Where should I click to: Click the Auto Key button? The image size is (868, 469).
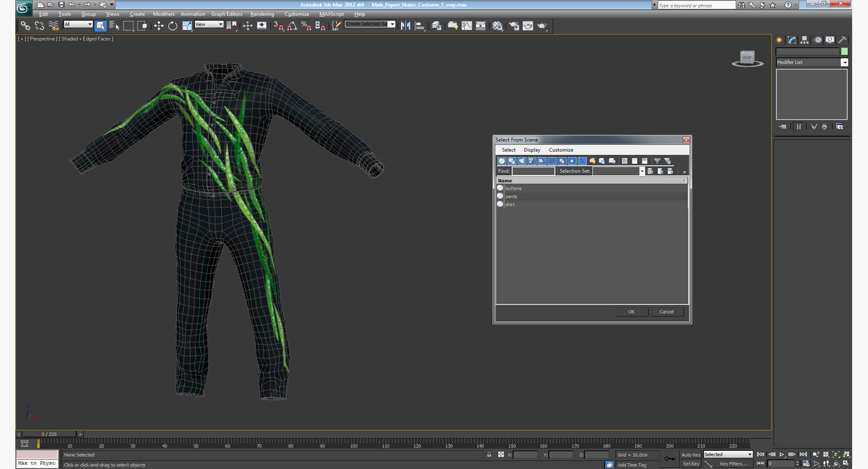click(691, 454)
